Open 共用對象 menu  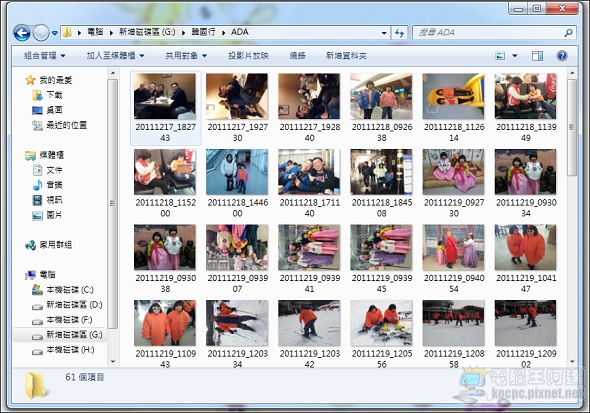(x=186, y=56)
